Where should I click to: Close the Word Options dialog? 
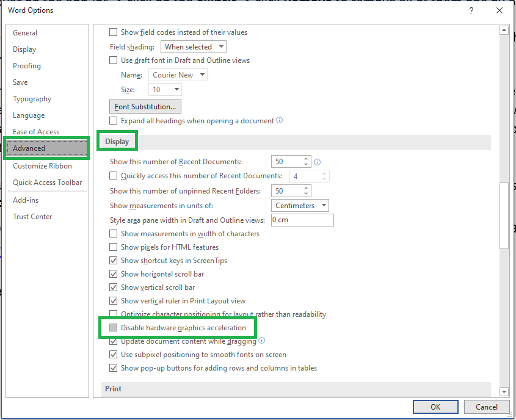coord(500,10)
